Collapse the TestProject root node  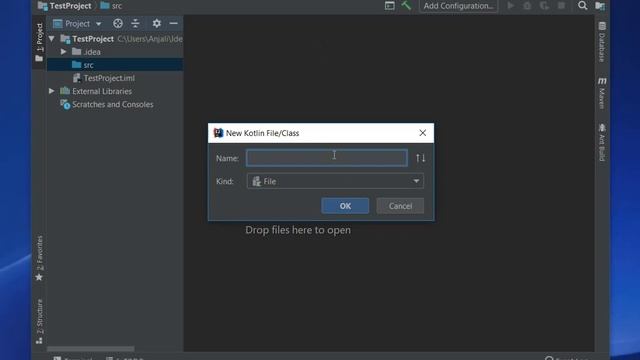point(52,39)
